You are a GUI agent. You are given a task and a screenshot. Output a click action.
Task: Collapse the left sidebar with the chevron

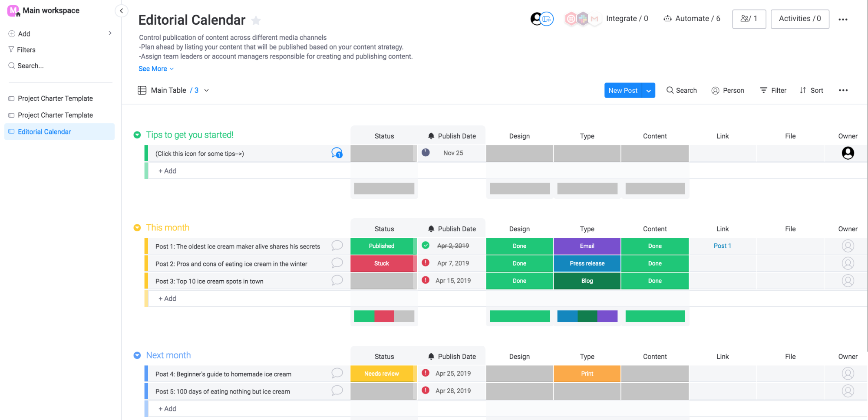click(121, 10)
